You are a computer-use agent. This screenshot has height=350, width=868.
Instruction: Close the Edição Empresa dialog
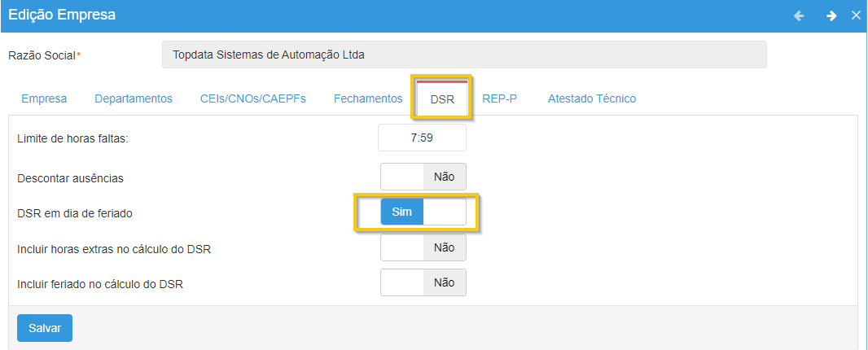pyautogui.click(x=856, y=15)
